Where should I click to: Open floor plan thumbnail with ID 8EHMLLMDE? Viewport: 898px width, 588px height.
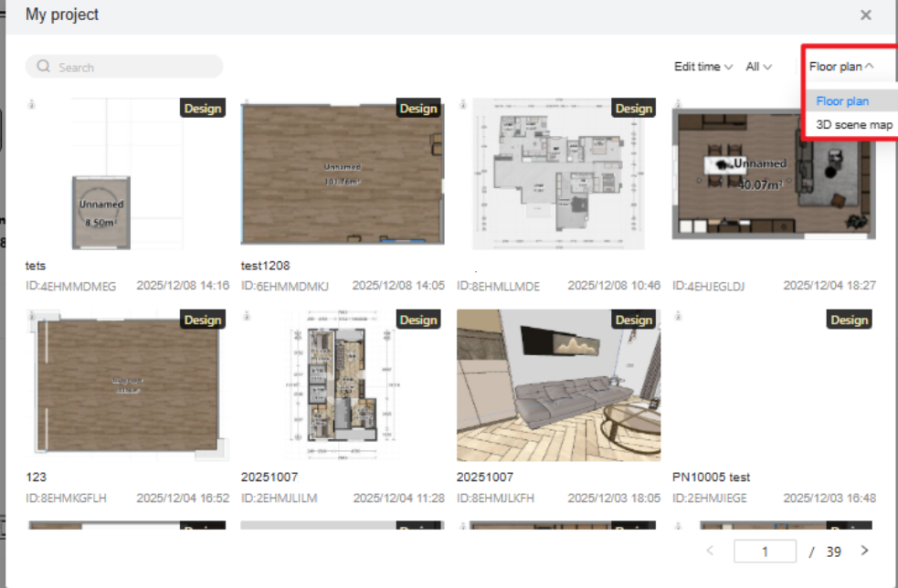click(x=558, y=173)
